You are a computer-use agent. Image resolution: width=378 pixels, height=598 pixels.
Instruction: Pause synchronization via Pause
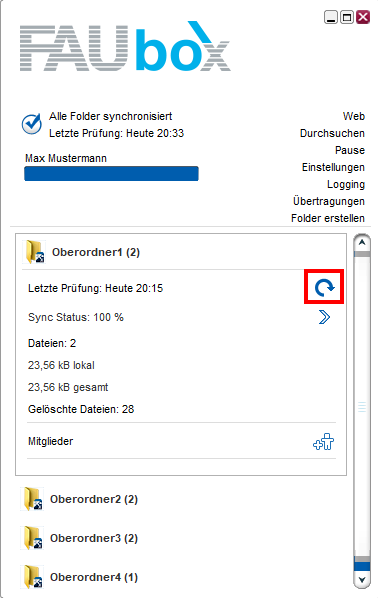tap(350, 150)
